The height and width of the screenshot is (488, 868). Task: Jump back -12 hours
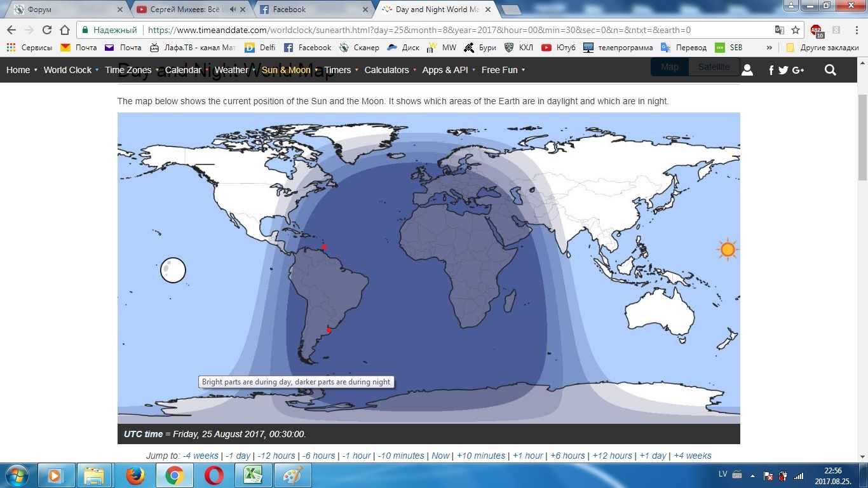pyautogui.click(x=276, y=456)
